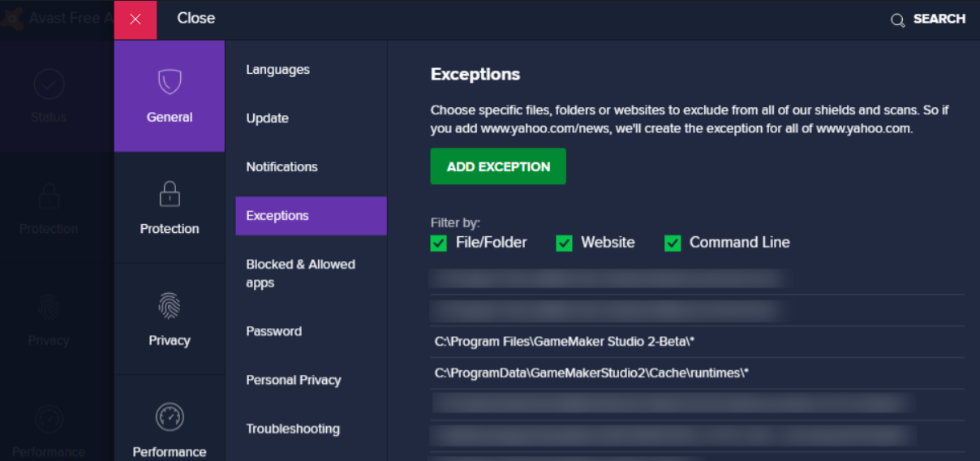The width and height of the screenshot is (980, 461).
Task: Close settings with the red X icon
Action: [135, 19]
